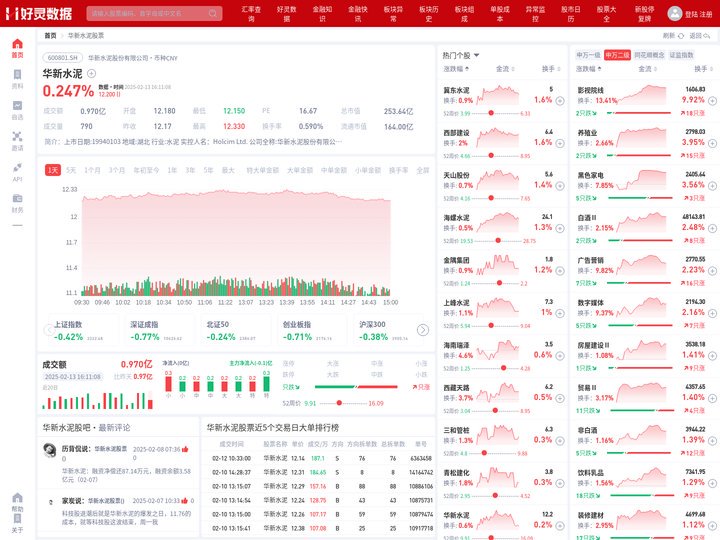Screen dimensions: 720x540
Task: Add 冀东水泥 with its plus icon
Action: pyautogui.click(x=560, y=101)
